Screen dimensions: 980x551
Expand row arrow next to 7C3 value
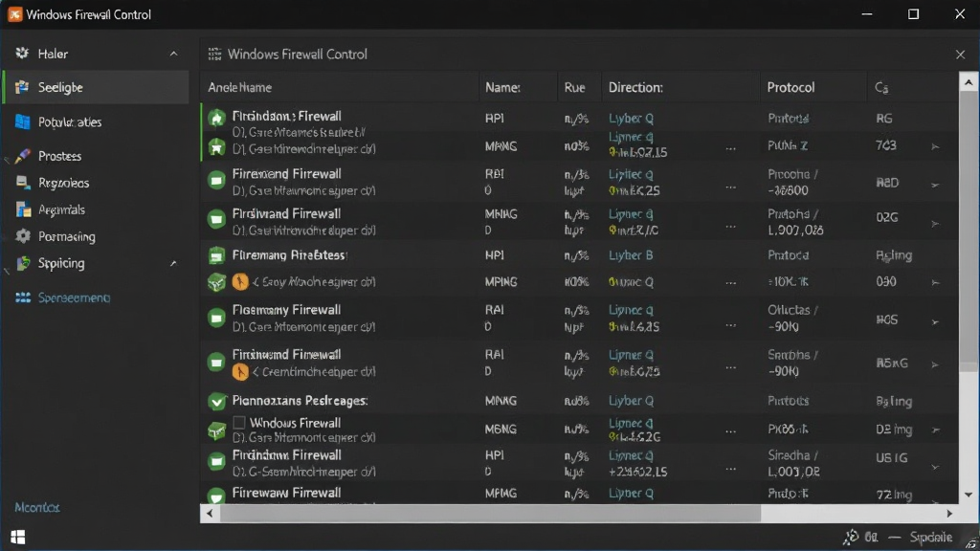click(x=935, y=146)
